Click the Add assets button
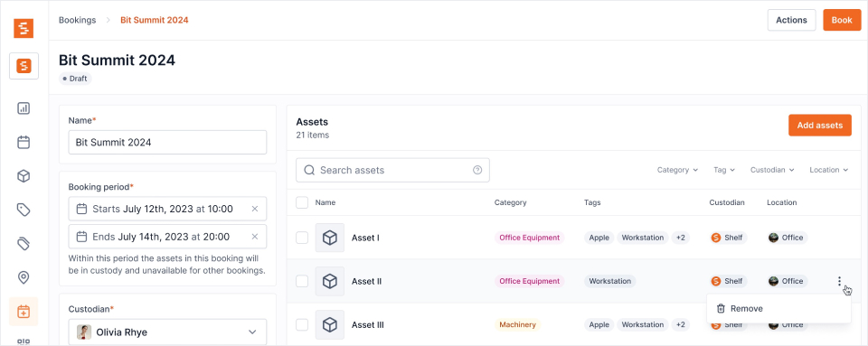 [x=820, y=126]
